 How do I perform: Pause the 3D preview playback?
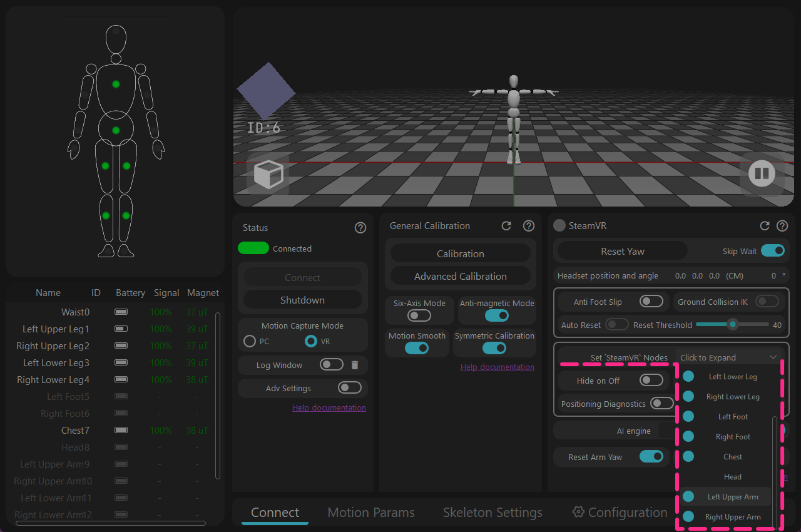click(x=762, y=173)
